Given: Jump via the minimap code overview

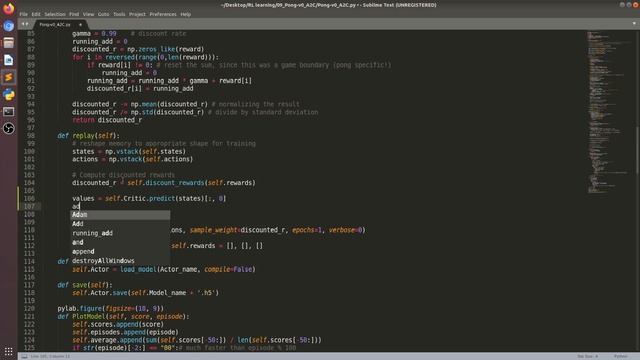Looking at the screenshot, I should 608,112.
